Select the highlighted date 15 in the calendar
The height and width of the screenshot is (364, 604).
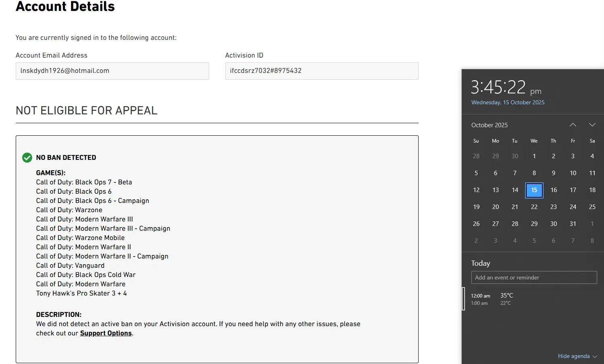click(534, 190)
